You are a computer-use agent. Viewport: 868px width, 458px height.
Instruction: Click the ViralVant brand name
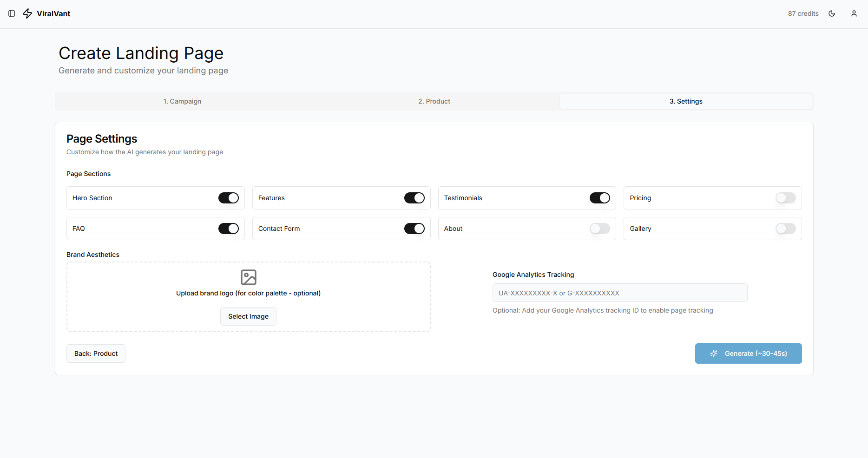click(53, 13)
